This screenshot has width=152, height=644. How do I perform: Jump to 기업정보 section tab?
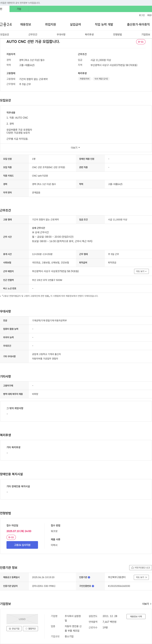pos(146,34)
